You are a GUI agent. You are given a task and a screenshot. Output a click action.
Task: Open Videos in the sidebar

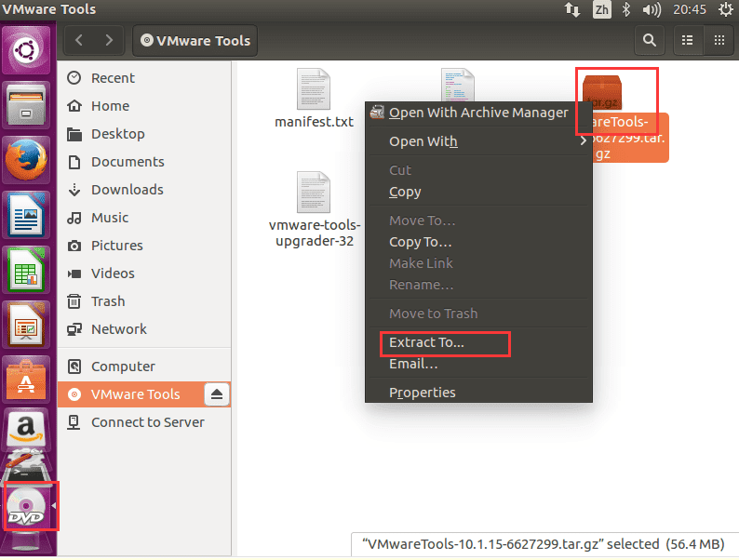(x=144, y=273)
